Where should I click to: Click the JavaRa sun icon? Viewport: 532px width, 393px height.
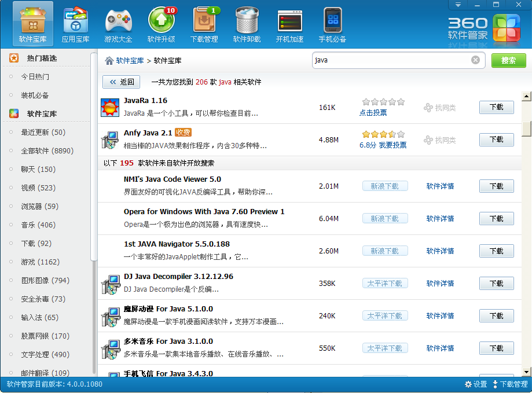click(x=110, y=108)
